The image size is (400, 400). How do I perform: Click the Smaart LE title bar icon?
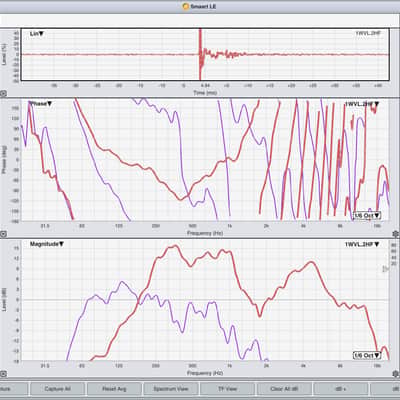186,6
